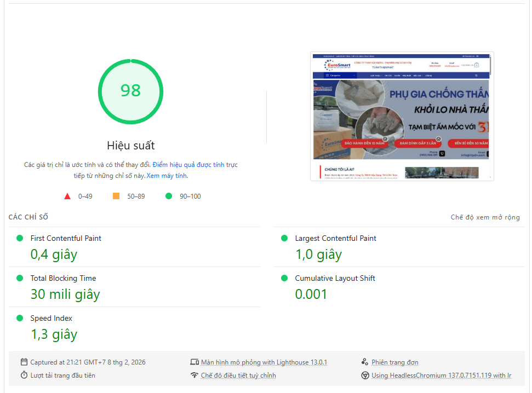Click the '30 mili giây' blocking time value
This screenshot has width=532, height=393.
coord(65,294)
